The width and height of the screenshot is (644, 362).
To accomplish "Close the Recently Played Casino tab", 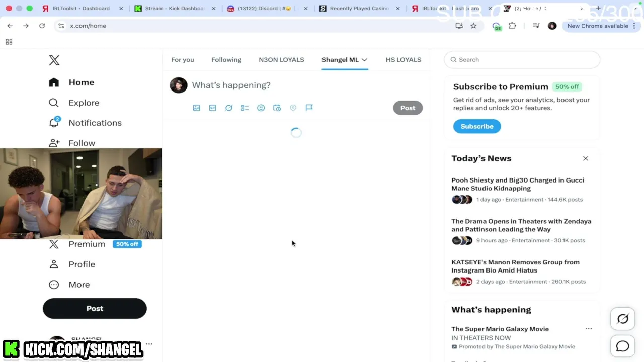I will pyautogui.click(x=398, y=8).
